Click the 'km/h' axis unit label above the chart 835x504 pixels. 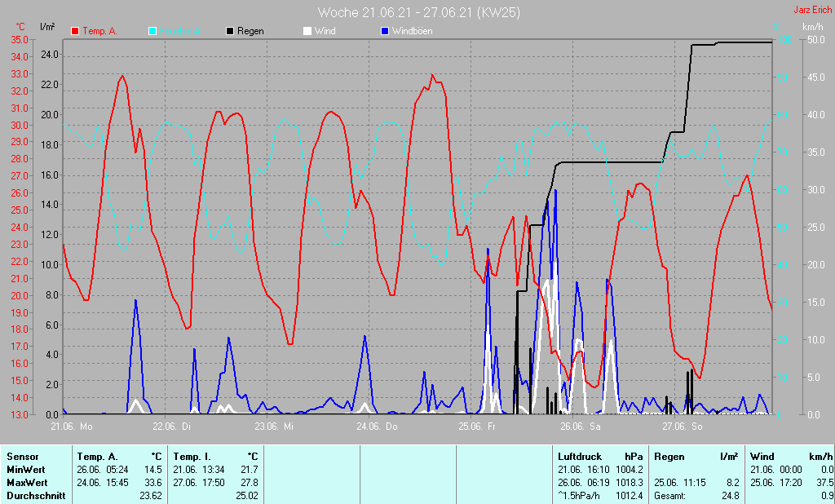click(x=813, y=27)
